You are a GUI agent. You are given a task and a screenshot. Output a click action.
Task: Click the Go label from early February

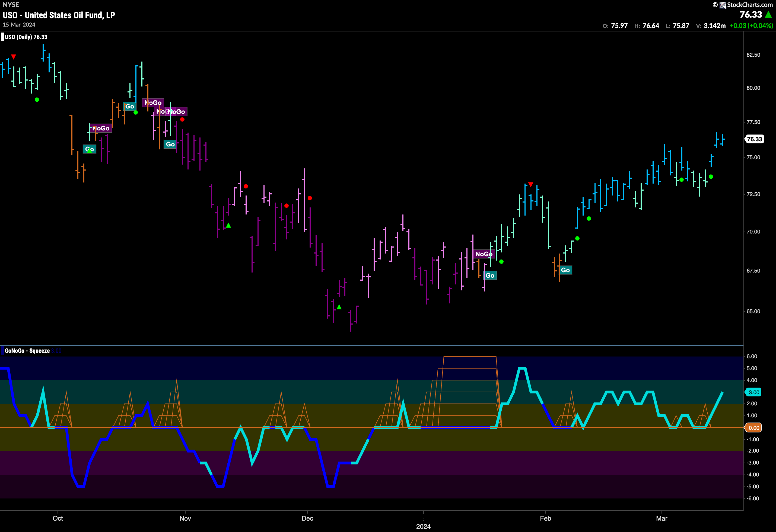pos(565,270)
